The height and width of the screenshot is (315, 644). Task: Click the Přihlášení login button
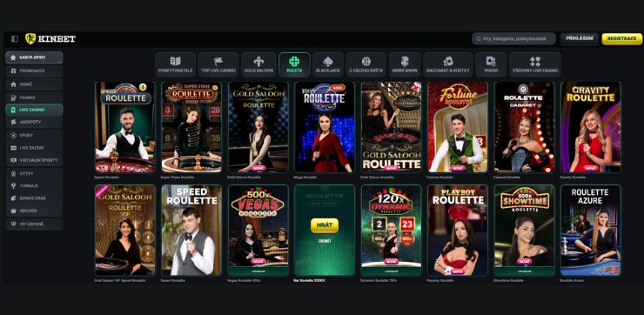point(579,38)
